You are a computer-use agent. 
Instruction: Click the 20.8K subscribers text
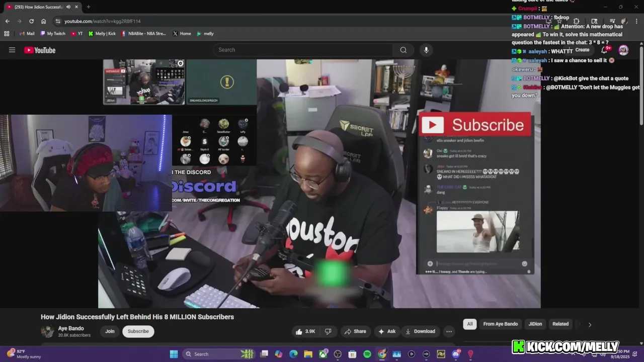(x=74, y=335)
